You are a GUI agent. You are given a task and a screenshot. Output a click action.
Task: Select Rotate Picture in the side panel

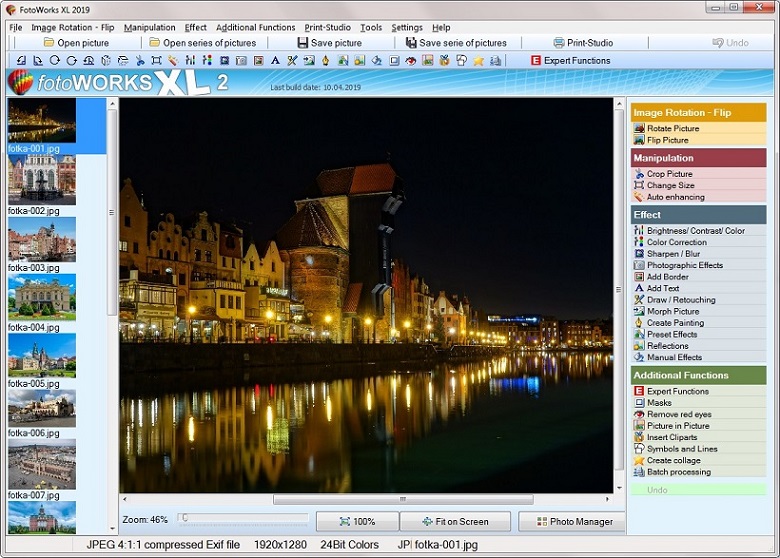click(x=672, y=129)
